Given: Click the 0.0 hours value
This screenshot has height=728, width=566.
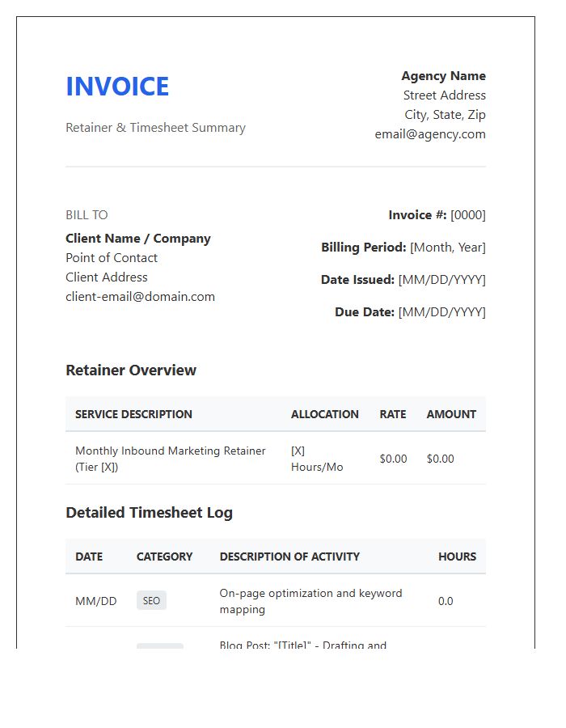Looking at the screenshot, I should click(446, 601).
